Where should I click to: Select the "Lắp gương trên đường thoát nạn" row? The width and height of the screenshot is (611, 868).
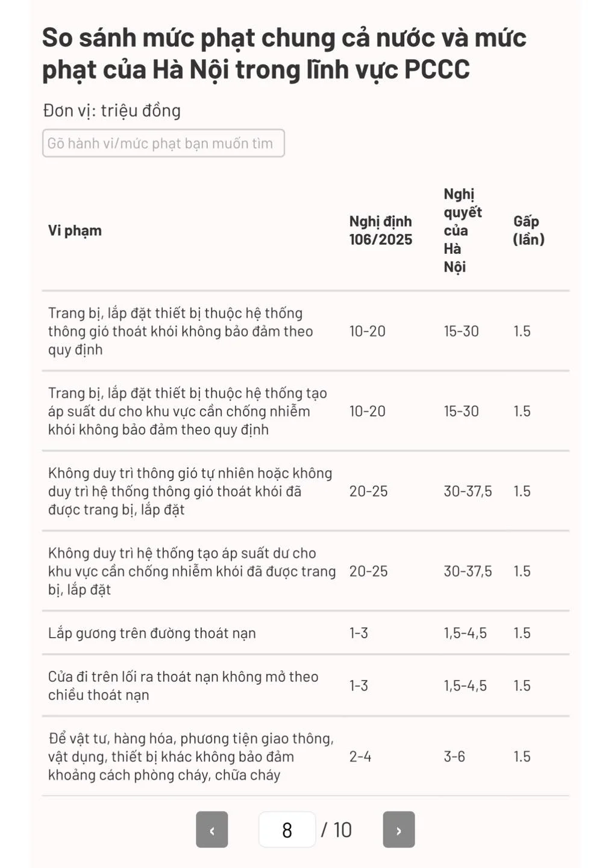click(152, 634)
